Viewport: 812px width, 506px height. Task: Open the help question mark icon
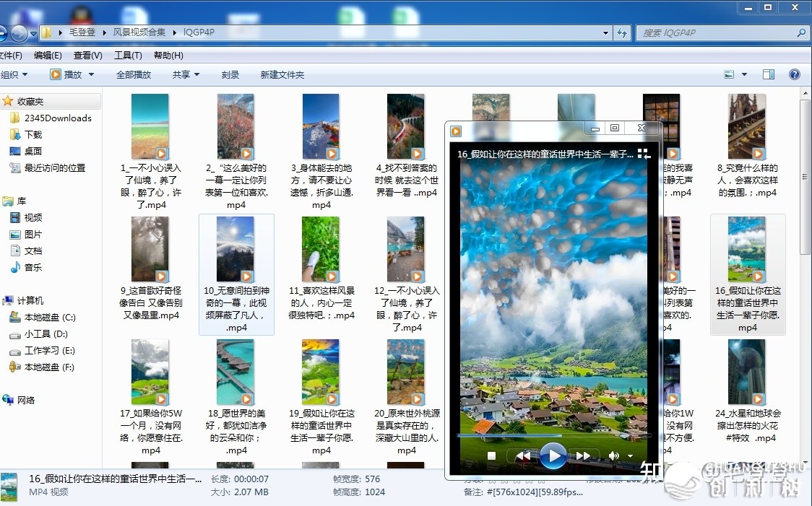[x=795, y=74]
